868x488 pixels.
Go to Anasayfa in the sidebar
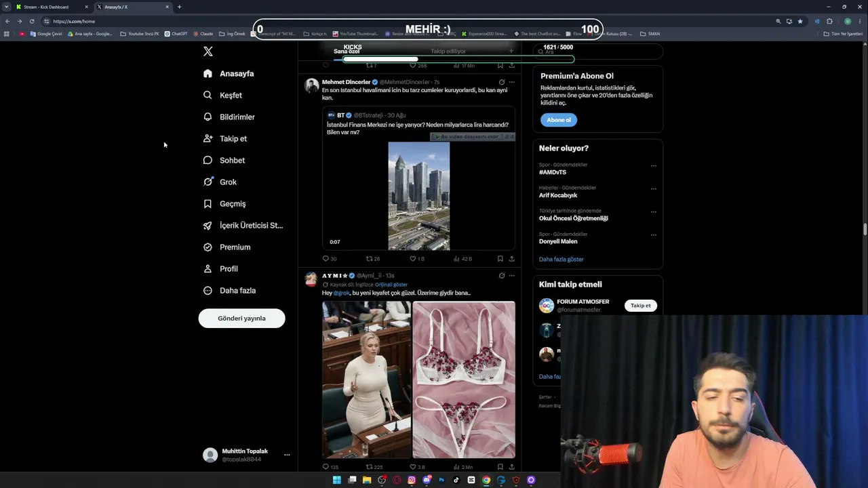click(229, 73)
